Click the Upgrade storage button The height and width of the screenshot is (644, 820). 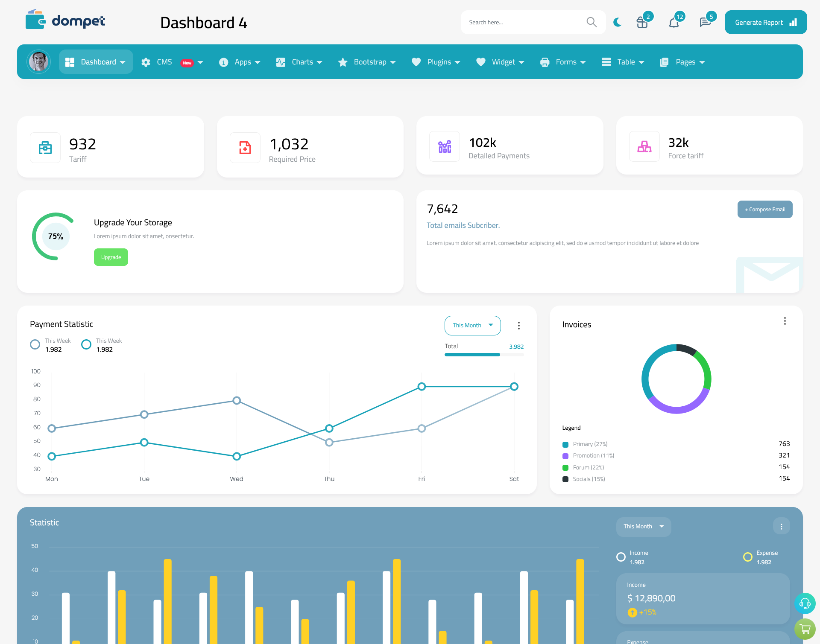pyautogui.click(x=111, y=257)
